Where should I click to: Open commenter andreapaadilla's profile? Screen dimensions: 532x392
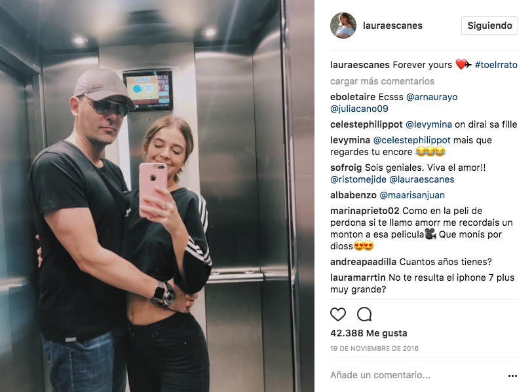click(363, 262)
